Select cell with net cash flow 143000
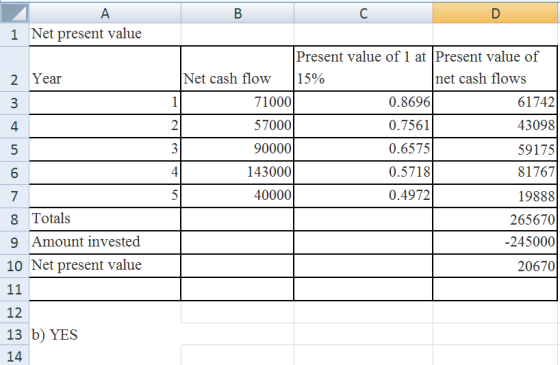This screenshot has width=560, height=365. click(x=237, y=173)
